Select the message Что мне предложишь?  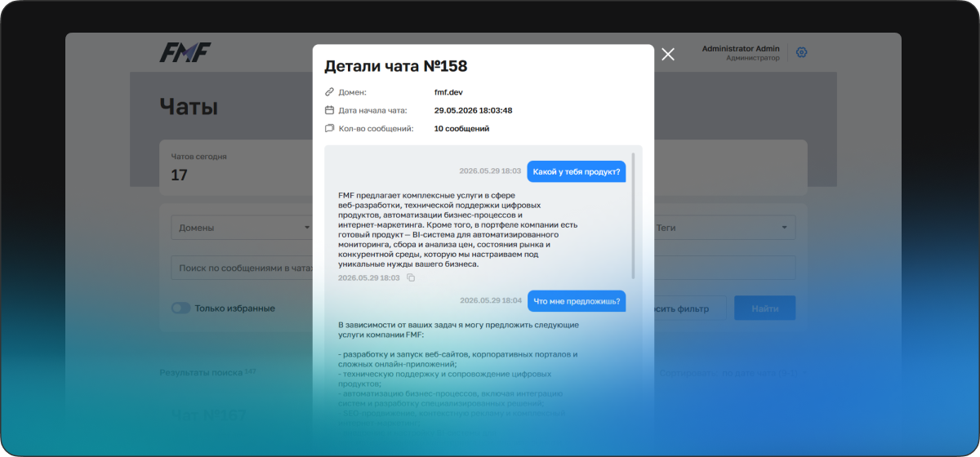pos(577,301)
